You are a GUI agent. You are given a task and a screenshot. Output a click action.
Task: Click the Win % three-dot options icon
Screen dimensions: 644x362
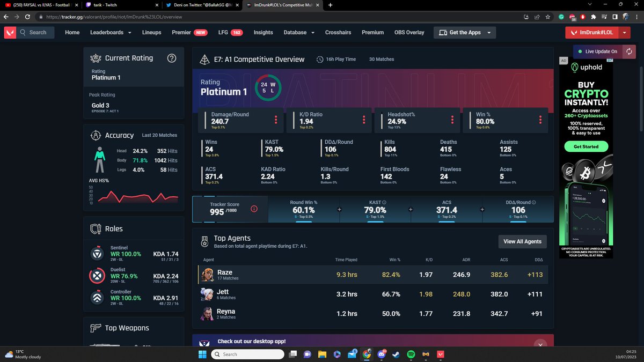click(540, 120)
